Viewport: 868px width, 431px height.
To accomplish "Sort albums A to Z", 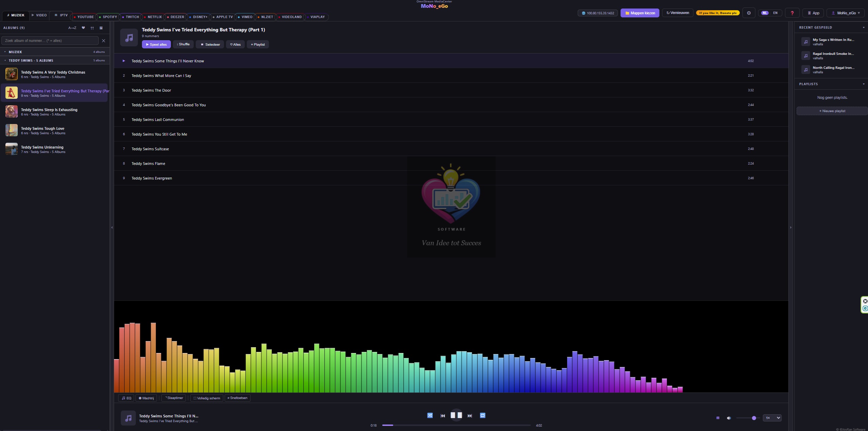I will 72,28.
